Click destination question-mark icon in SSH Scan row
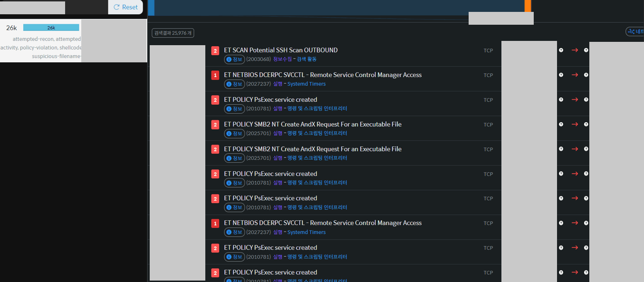 (586, 50)
